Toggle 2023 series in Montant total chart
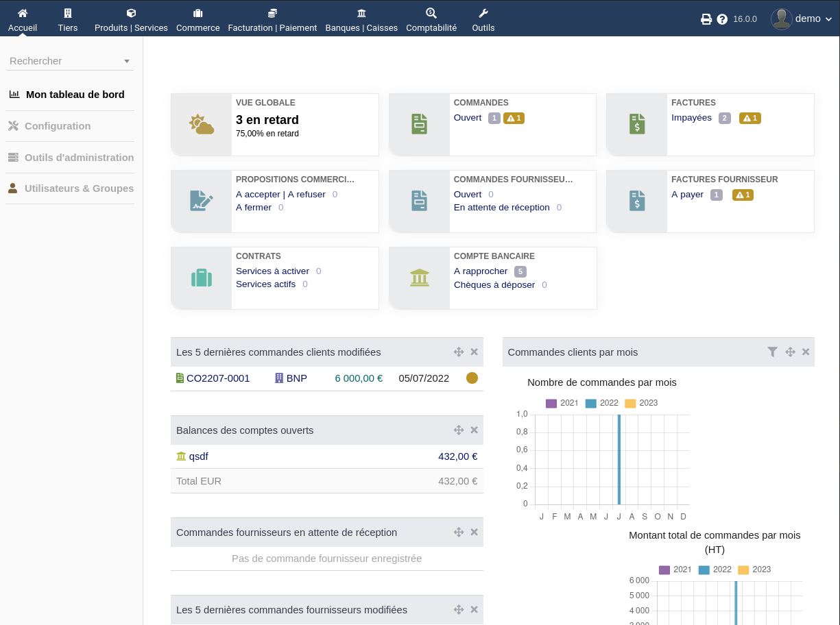This screenshot has width=840, height=625. 754,569
